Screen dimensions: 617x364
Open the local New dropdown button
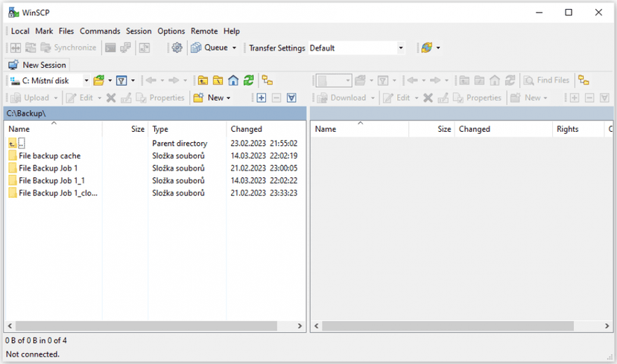(x=212, y=98)
